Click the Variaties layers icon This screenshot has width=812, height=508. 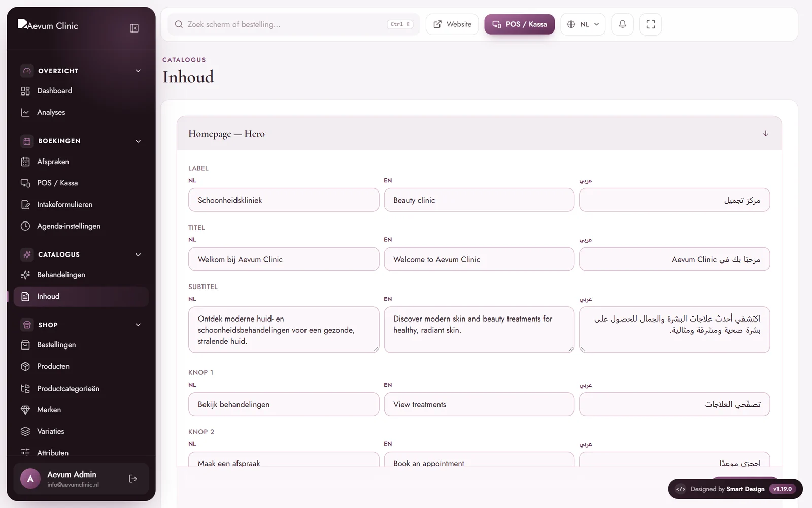[25, 431]
